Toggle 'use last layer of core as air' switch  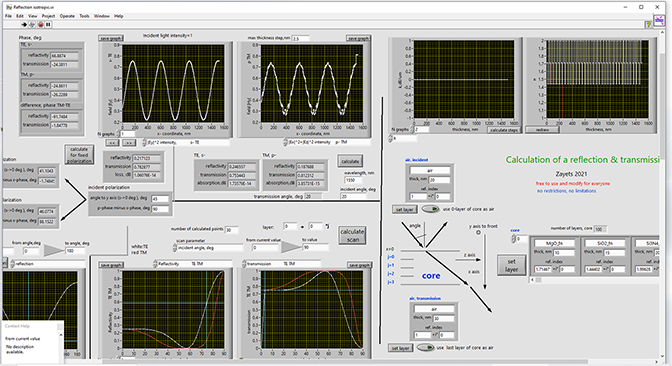click(x=426, y=348)
